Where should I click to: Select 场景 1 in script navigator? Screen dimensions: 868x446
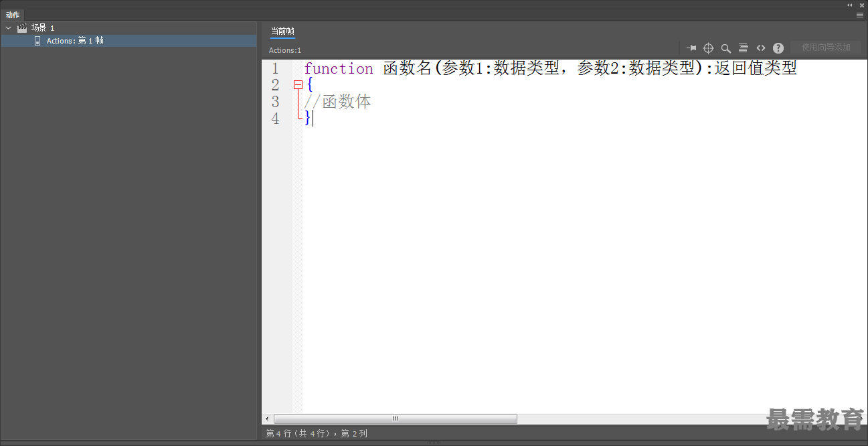click(x=43, y=28)
